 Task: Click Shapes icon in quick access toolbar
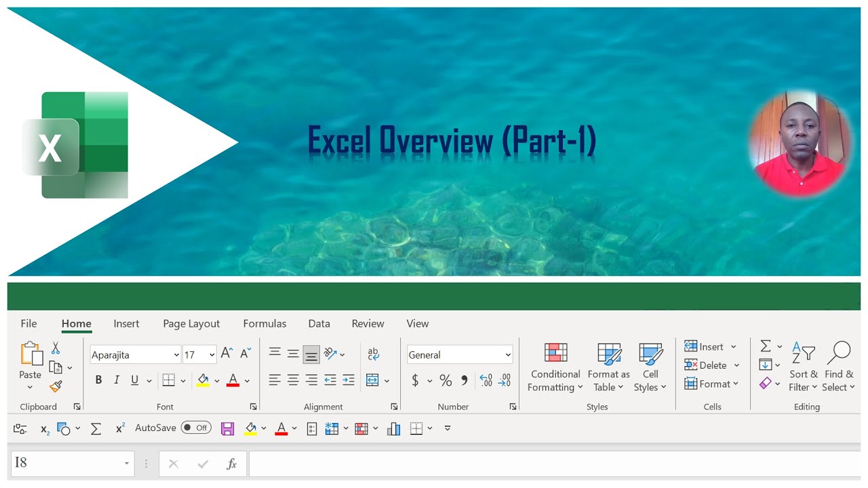(64, 428)
